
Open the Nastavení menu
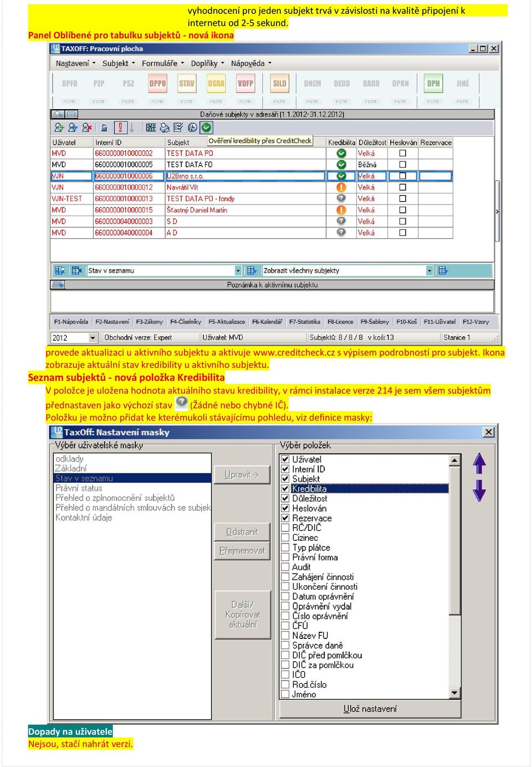pyautogui.click(x=75, y=63)
